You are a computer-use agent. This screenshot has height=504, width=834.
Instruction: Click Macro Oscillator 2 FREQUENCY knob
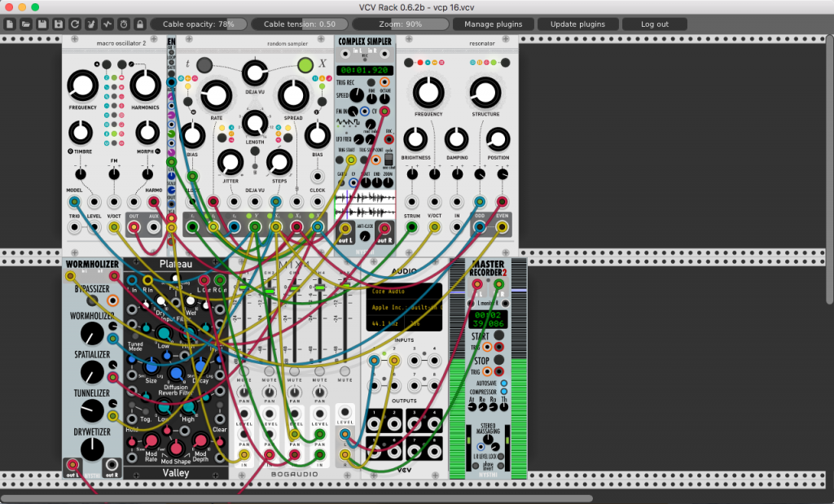point(82,85)
